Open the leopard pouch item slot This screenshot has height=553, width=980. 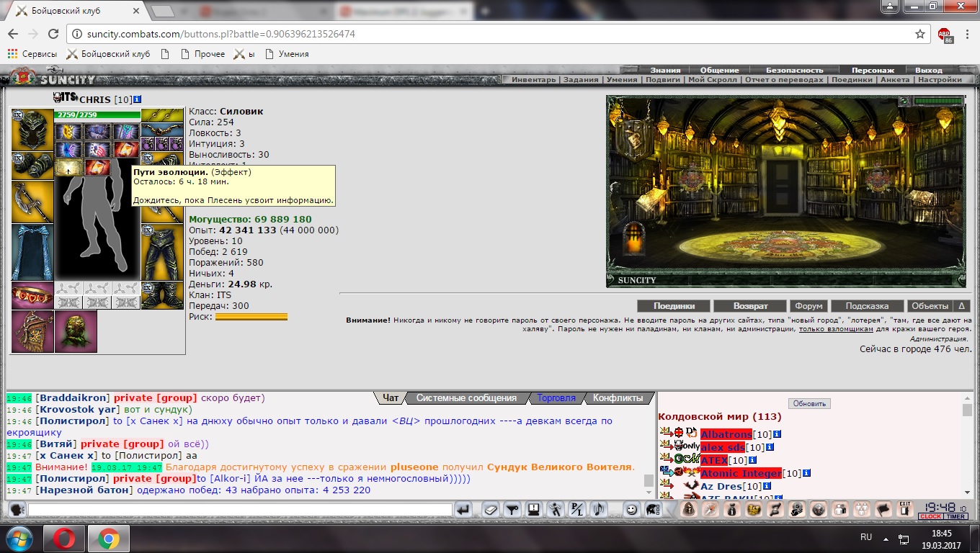click(32, 331)
